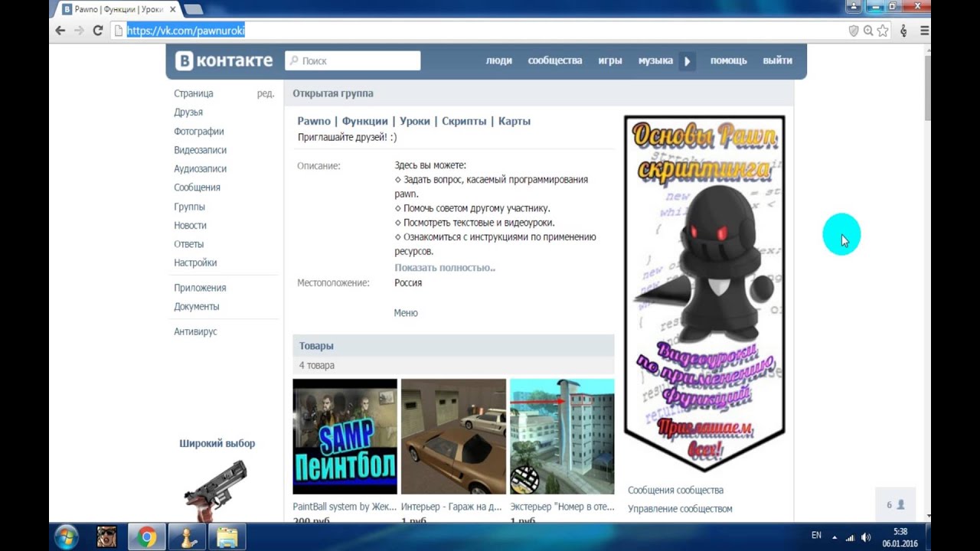The image size is (980, 551).
Task: Open the помощь header link
Action: tap(728, 60)
